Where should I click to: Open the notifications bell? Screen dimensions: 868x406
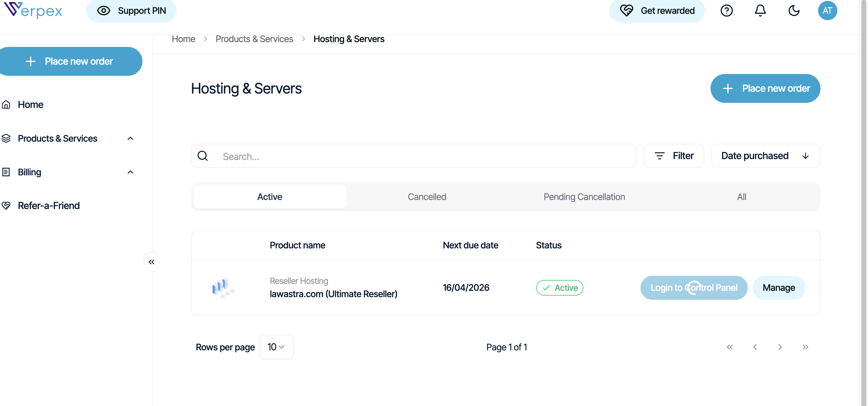[760, 11]
